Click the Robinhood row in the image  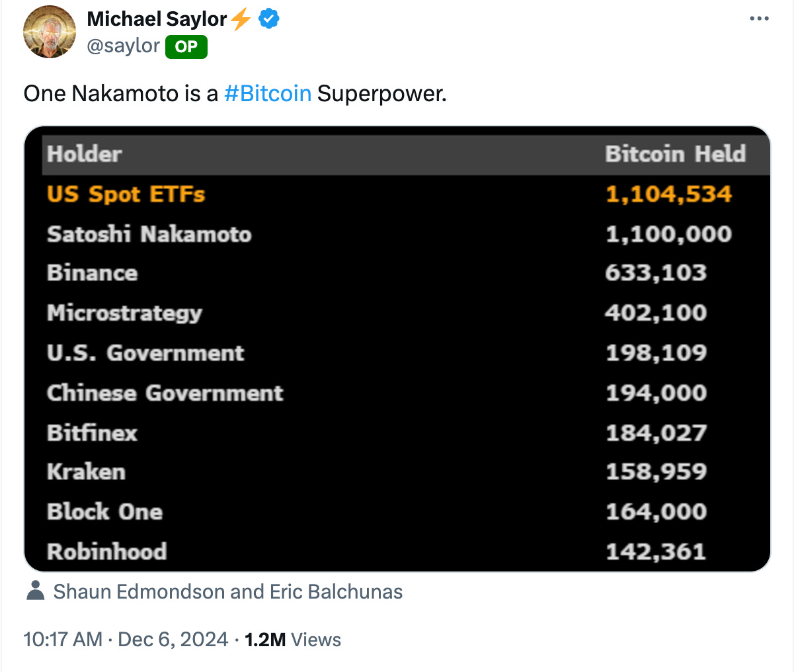click(x=406, y=551)
